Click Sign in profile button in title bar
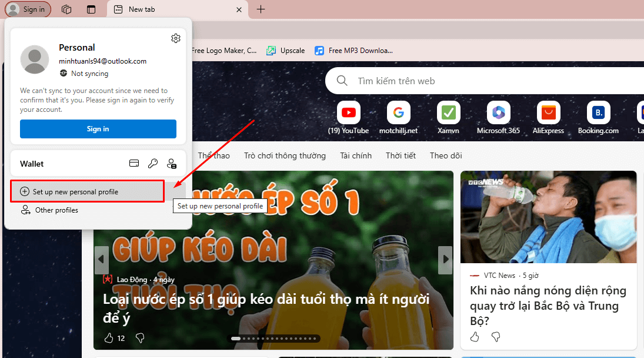This screenshot has width=644, height=358. 28,9
